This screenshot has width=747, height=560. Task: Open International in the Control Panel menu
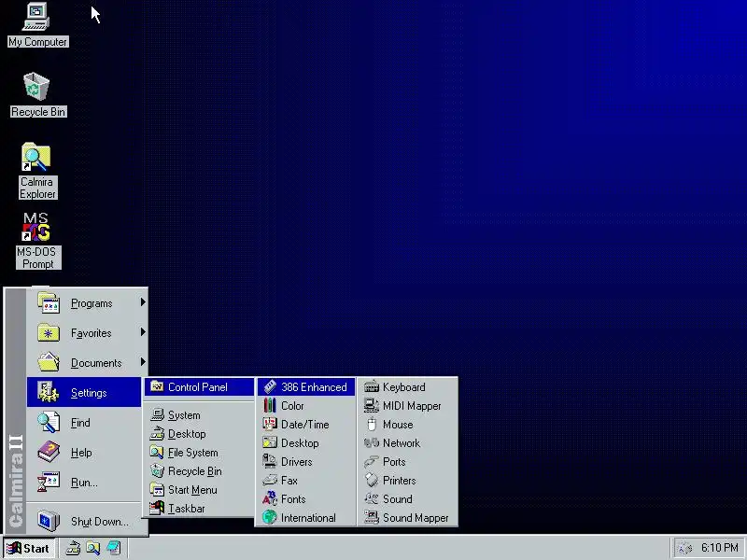(x=306, y=517)
